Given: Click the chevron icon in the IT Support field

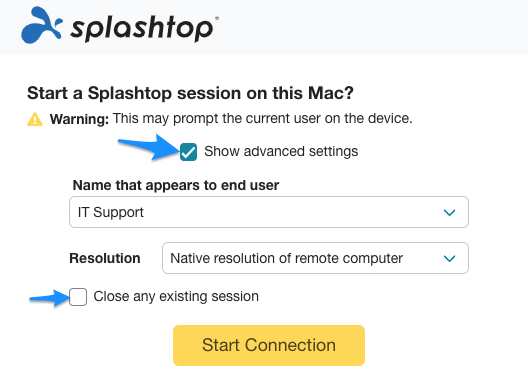Looking at the screenshot, I should tap(449, 212).
